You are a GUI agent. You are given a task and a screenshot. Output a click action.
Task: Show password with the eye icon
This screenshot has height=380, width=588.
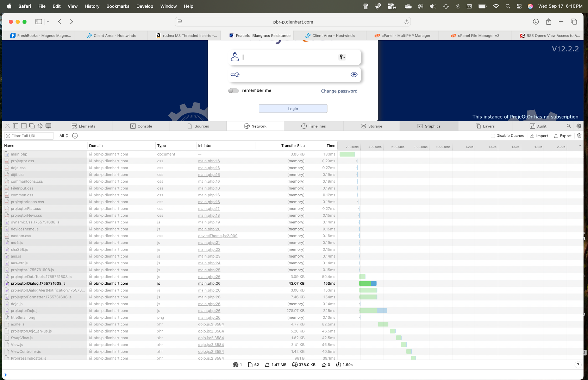[x=354, y=75]
